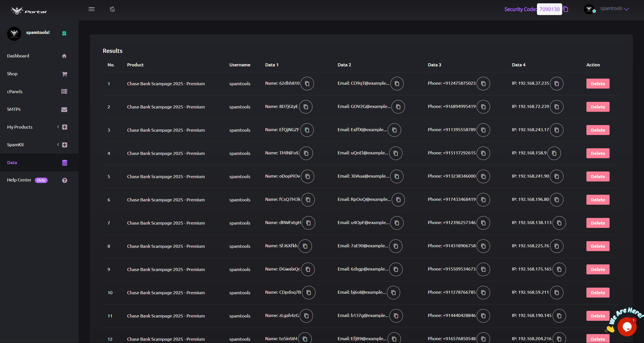Open the cPanels server icon
This screenshot has height=343, width=644.
pyautogui.click(x=64, y=91)
